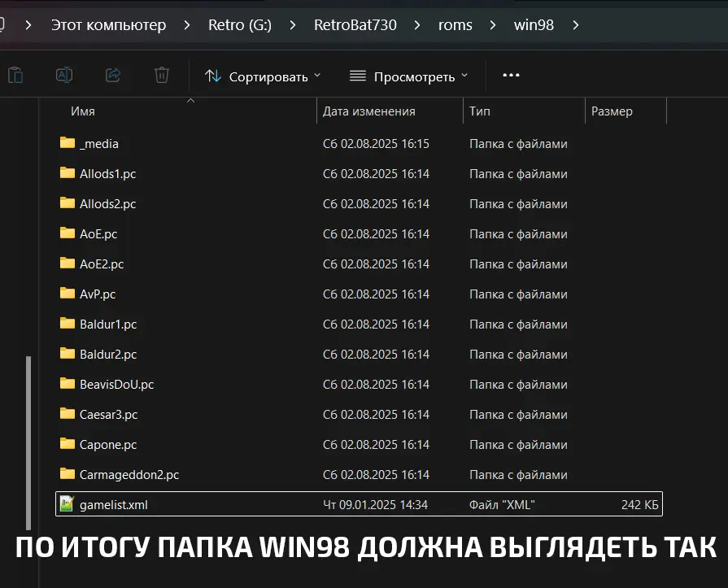Click win98 breadcrumb
The height and width of the screenshot is (588, 728).
[x=534, y=24]
